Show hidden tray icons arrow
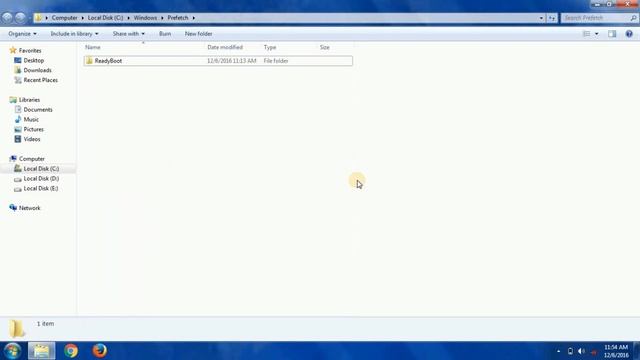Viewport: 640px width, 360px height. (558, 351)
